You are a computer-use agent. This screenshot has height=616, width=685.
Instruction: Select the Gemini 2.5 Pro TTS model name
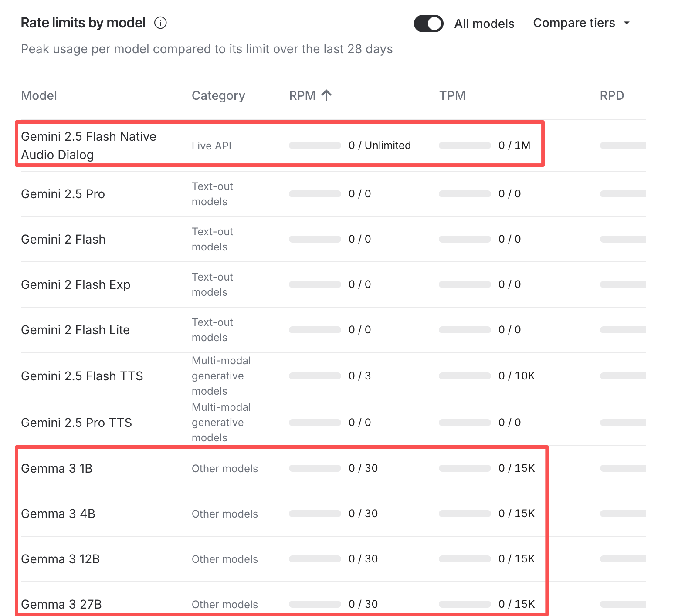(76, 423)
